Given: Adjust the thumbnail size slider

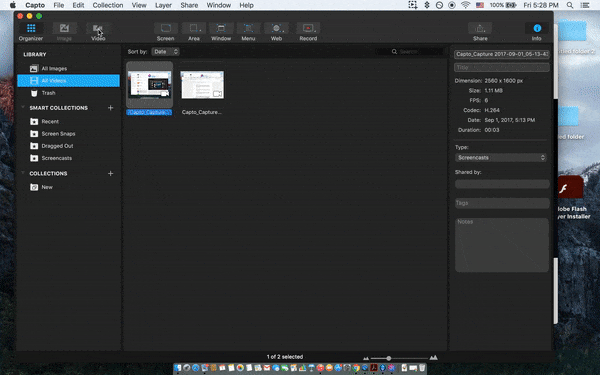Looking at the screenshot, I should [x=389, y=358].
